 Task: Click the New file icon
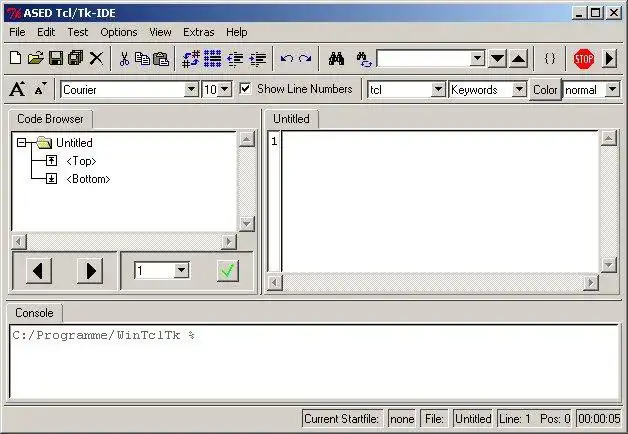(16, 58)
